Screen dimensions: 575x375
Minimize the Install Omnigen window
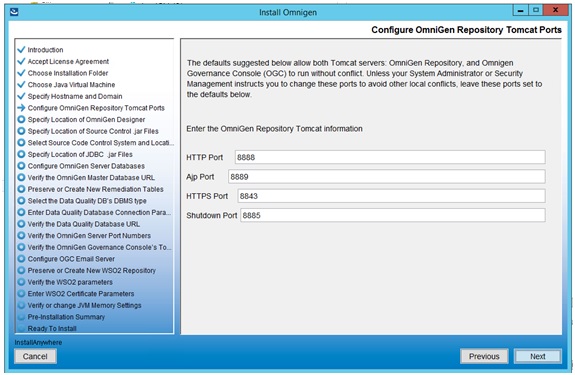(520, 10)
